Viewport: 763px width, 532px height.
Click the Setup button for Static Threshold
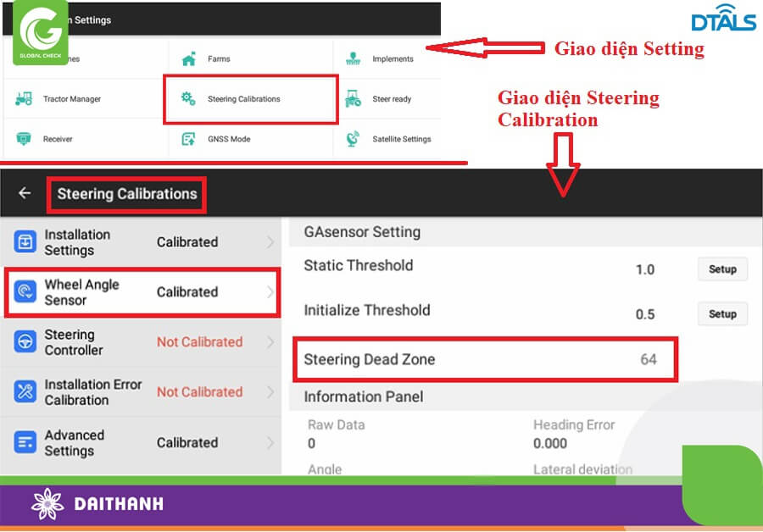[721, 269]
